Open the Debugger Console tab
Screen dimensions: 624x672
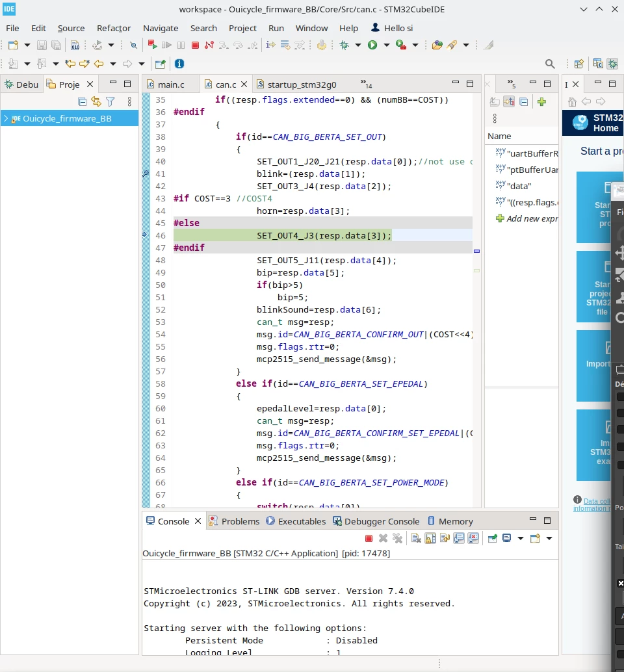pyautogui.click(x=376, y=521)
